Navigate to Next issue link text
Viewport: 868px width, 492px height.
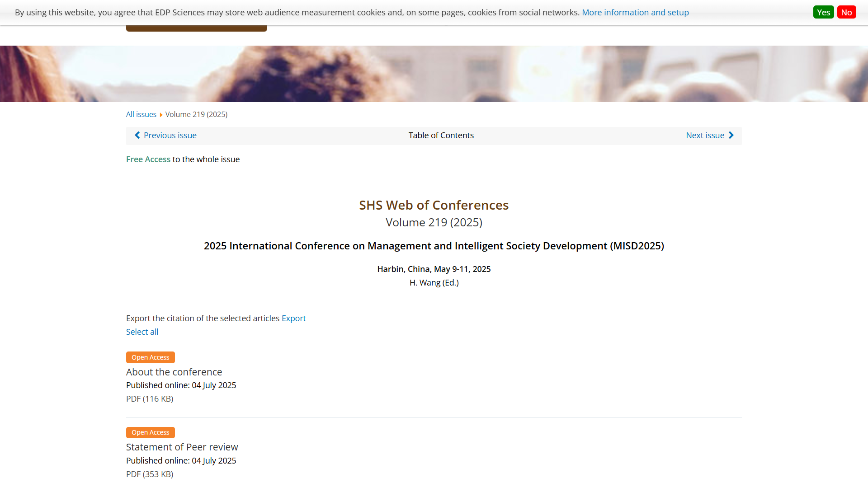point(705,135)
